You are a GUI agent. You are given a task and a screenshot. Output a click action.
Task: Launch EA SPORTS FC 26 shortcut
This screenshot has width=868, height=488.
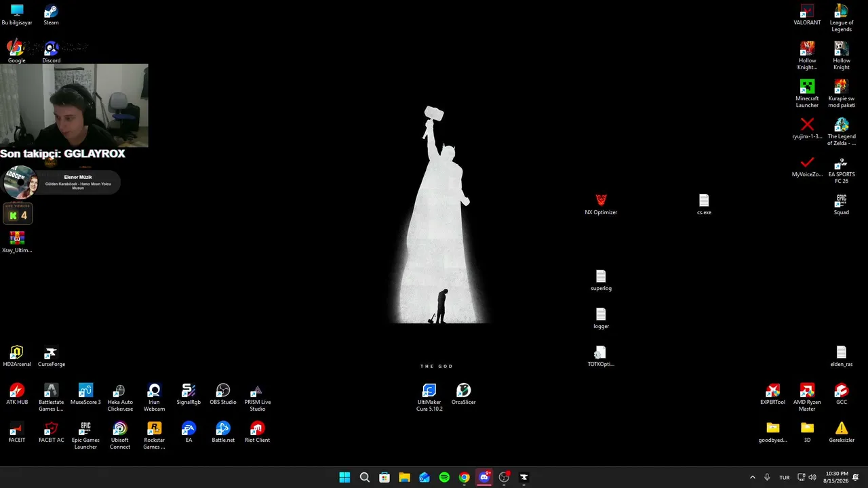pos(842,170)
